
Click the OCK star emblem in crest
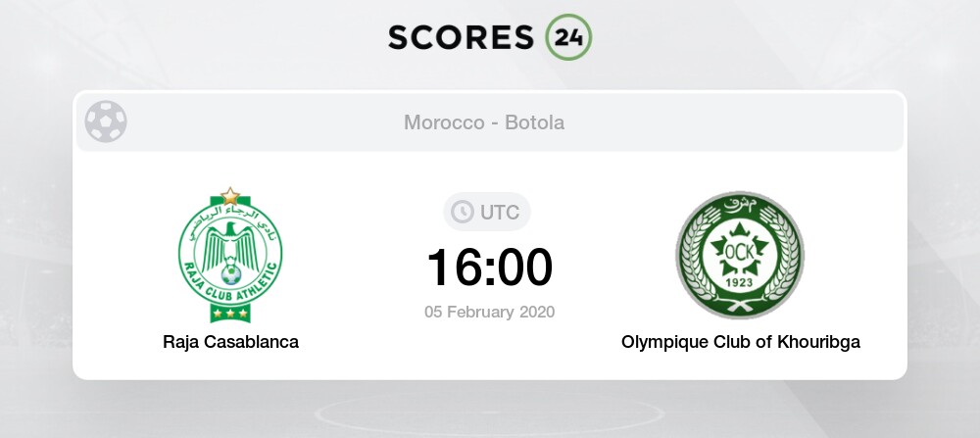740,249
